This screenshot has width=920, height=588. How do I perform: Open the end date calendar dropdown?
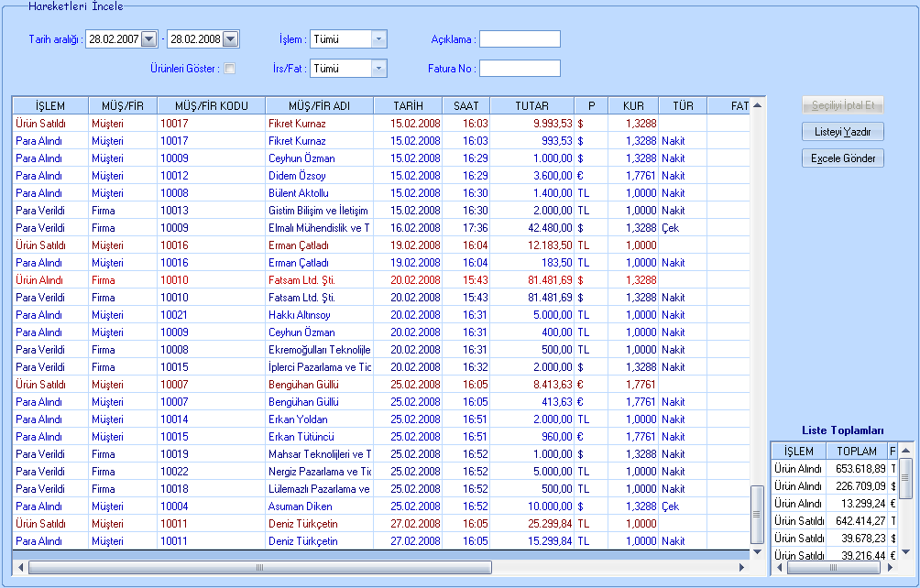tap(231, 39)
